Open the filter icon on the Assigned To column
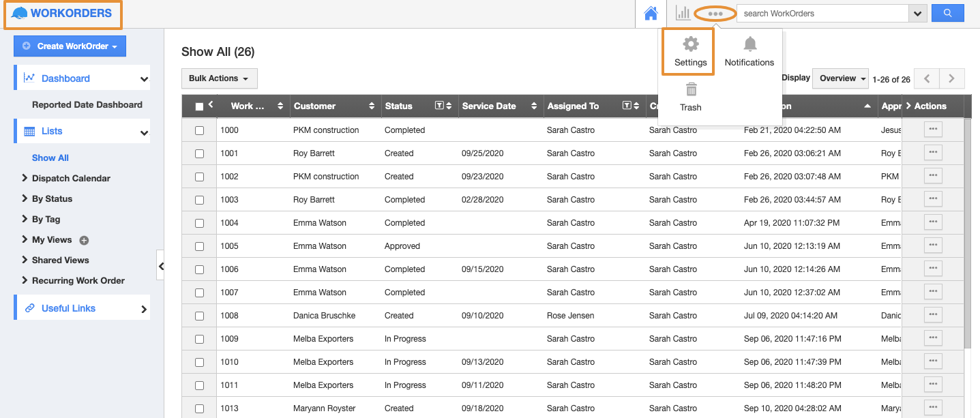Viewport: 980px width, 418px height. [x=626, y=106]
